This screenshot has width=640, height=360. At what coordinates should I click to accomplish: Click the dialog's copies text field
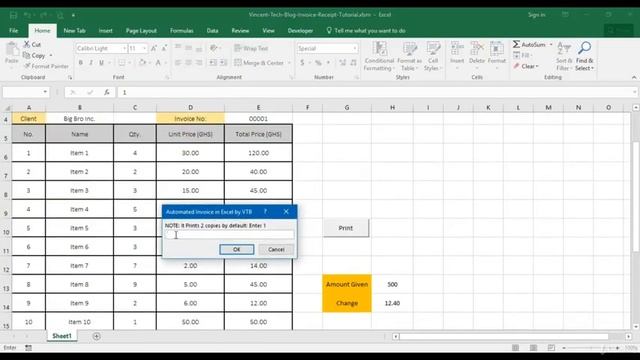click(229, 235)
